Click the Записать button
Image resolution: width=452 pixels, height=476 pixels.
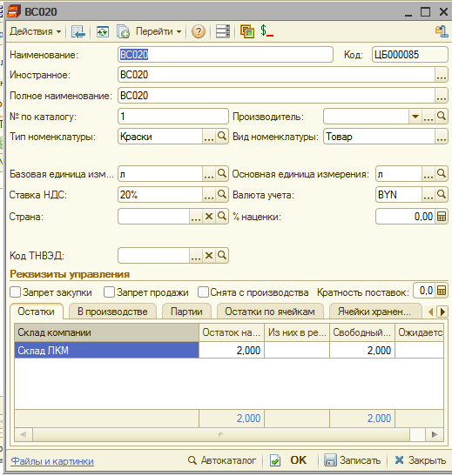click(x=352, y=460)
